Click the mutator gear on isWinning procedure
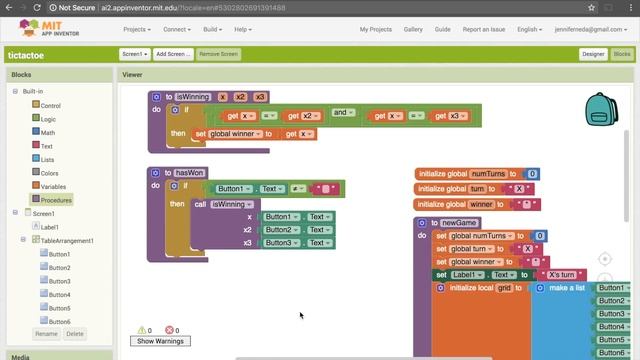 click(156, 97)
